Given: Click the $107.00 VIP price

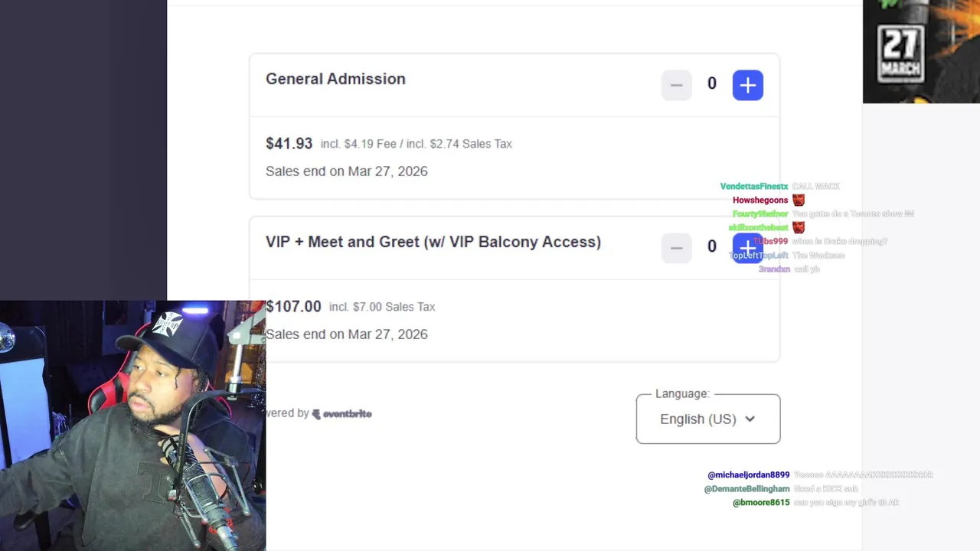Looking at the screenshot, I should coord(293,307).
